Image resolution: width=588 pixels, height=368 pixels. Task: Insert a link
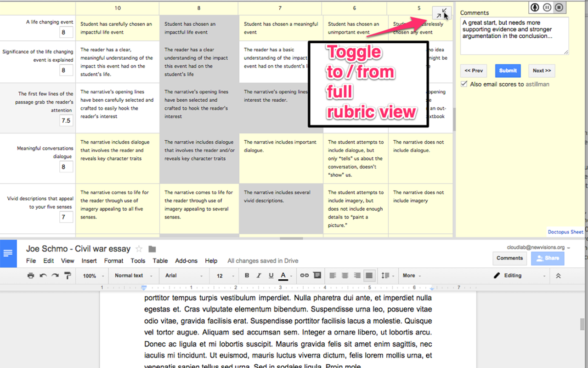click(305, 276)
